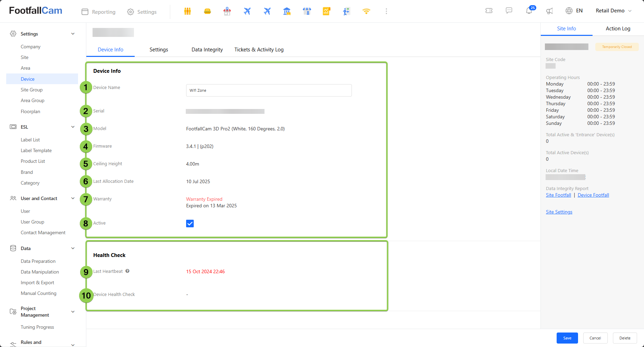The image size is (644, 347).
Task: Click the ticket icon in header
Action: point(489,11)
